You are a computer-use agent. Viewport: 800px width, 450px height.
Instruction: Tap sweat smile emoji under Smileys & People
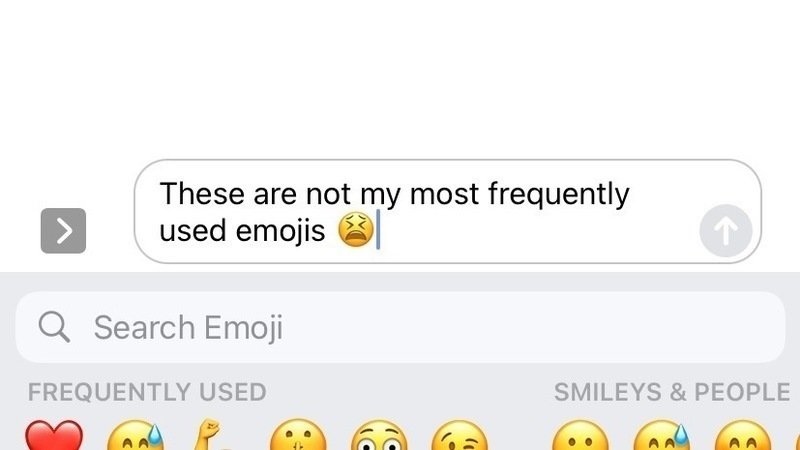[663, 438]
